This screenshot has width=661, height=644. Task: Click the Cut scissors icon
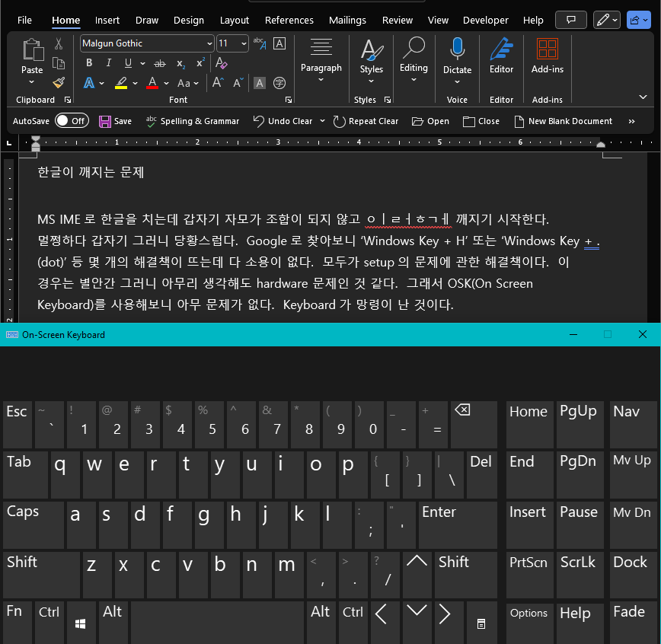pyautogui.click(x=59, y=44)
